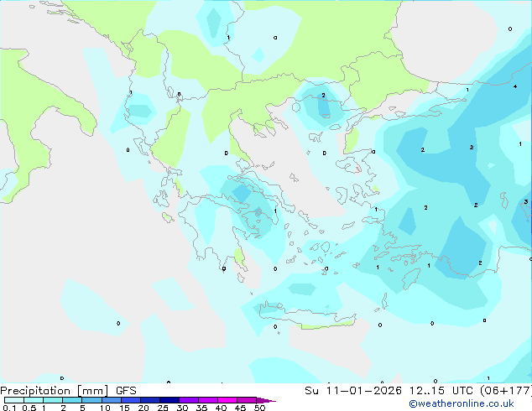Select the 15–20 mm legend swatch

pyautogui.click(x=130, y=400)
